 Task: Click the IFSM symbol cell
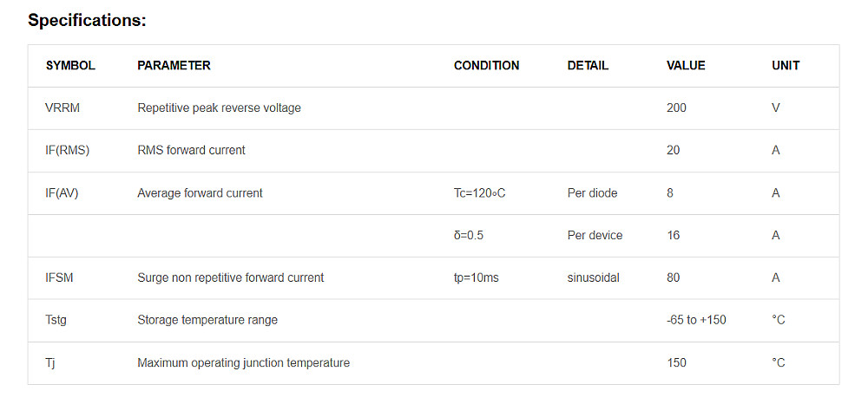pos(61,278)
